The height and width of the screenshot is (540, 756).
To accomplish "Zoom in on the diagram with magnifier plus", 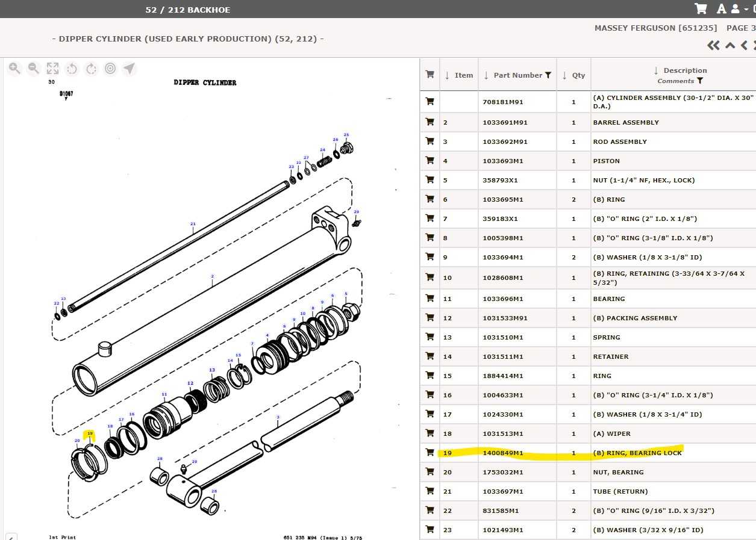I will coord(14,69).
